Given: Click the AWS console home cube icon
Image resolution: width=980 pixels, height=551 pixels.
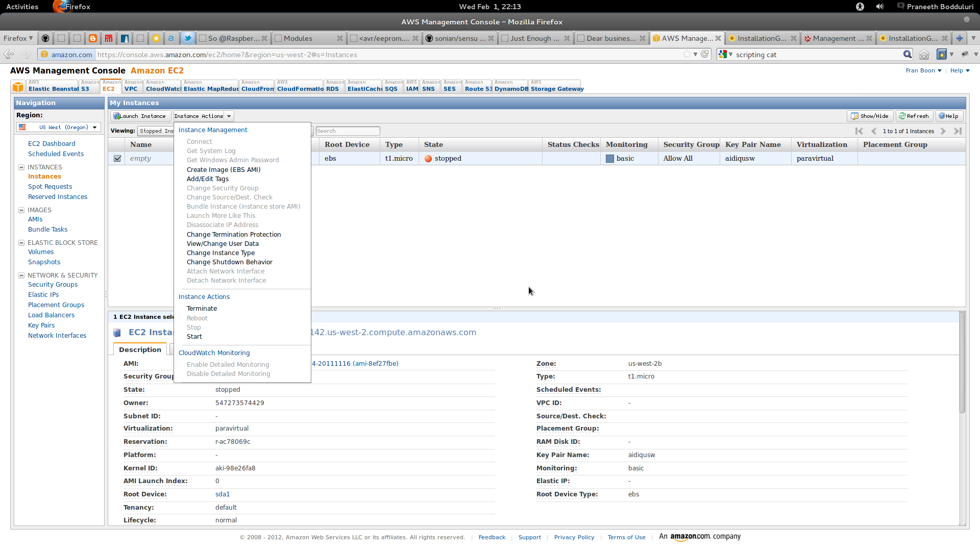Looking at the screenshot, I should (18, 87).
